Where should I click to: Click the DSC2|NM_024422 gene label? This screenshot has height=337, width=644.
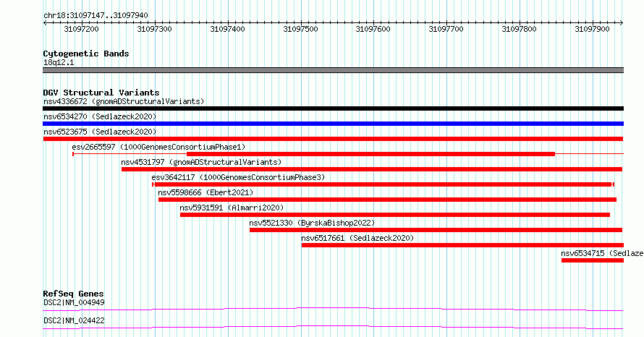point(74,320)
